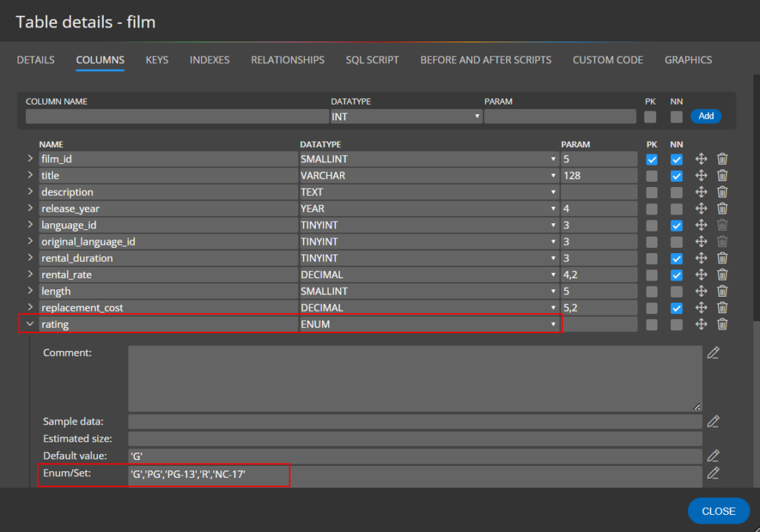Click the move icon for original_language_id row
This screenshot has width=760, height=532.
[701, 241]
